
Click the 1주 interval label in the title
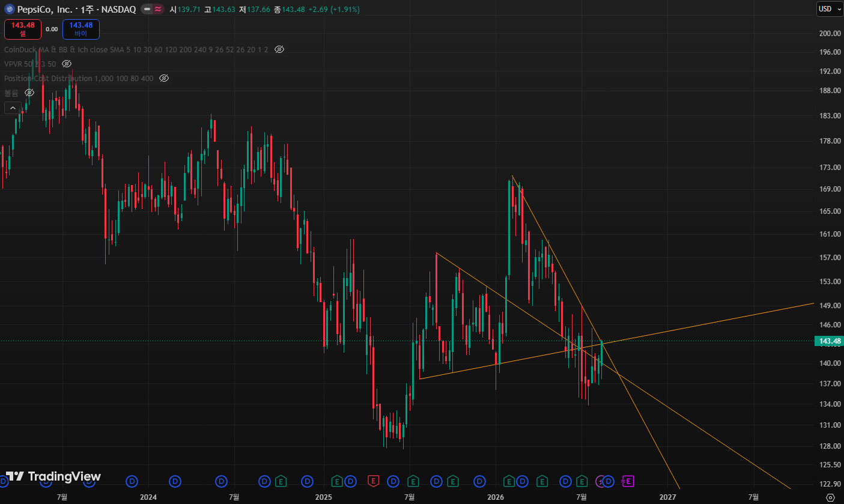pos(88,9)
